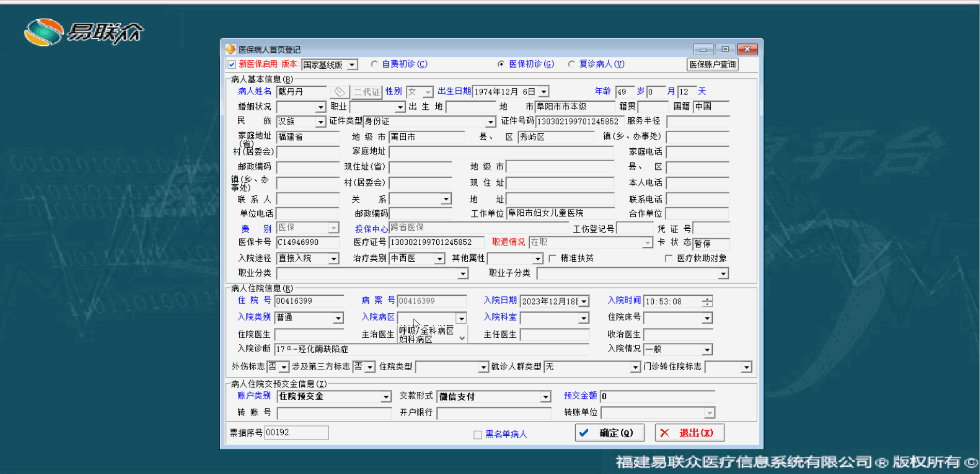Click the 转账号 input field
Image resolution: width=980 pixels, height=474 pixels.
coord(334,413)
